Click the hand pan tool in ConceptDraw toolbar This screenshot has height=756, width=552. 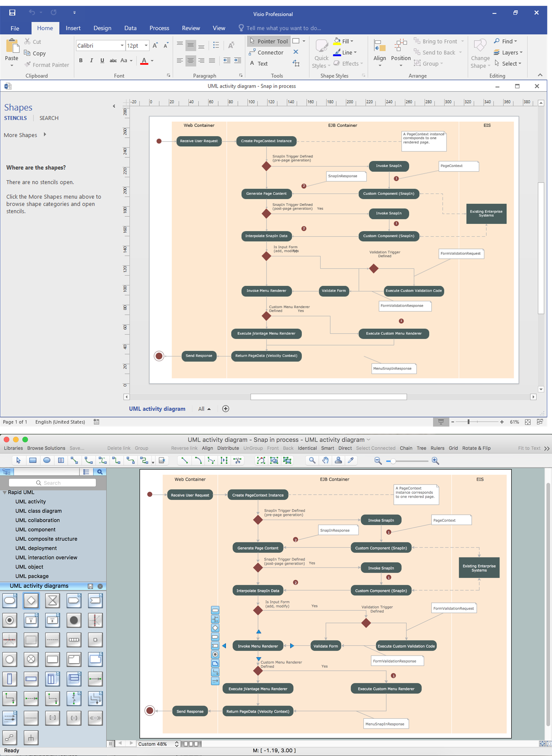(325, 460)
